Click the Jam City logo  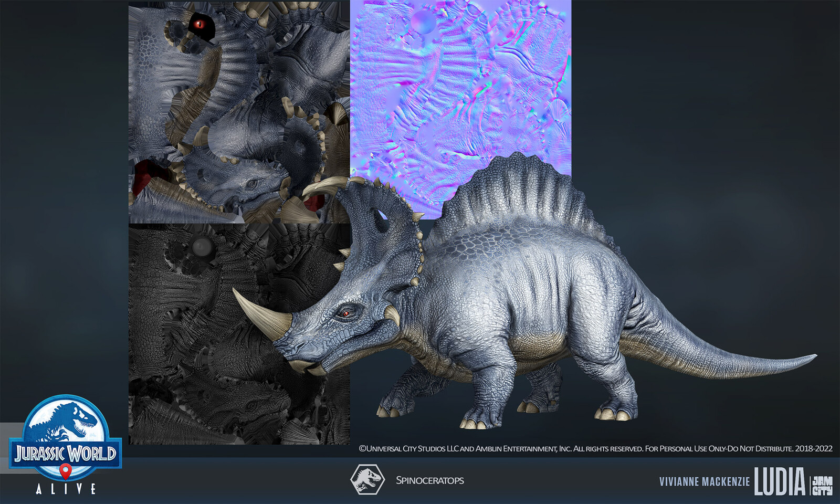[822, 485]
